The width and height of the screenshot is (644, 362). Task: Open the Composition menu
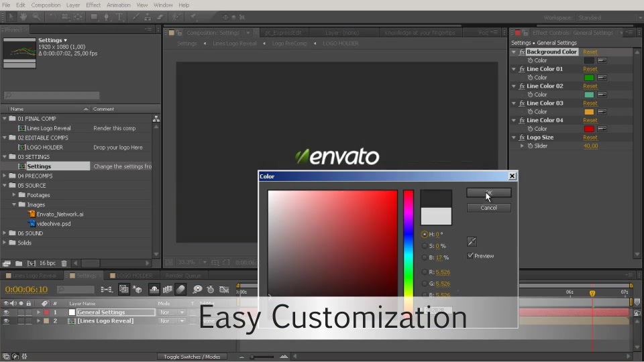(46, 5)
